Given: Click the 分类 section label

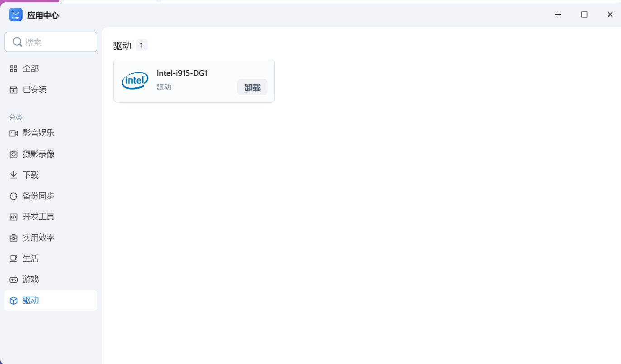Looking at the screenshot, I should coord(16,117).
